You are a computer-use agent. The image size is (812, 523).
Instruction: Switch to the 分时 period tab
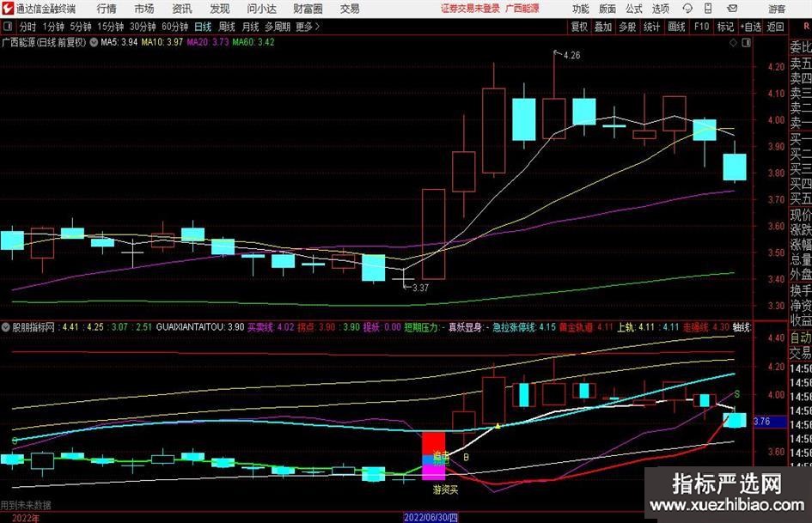[x=28, y=27]
